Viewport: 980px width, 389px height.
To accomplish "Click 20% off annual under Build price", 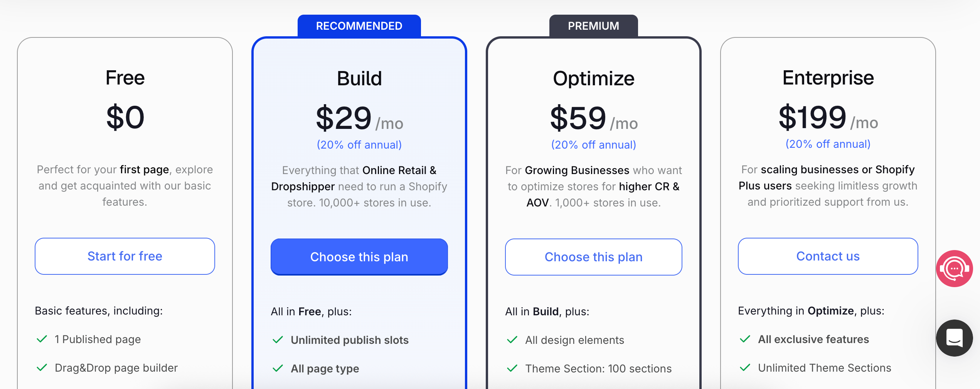I will point(359,145).
